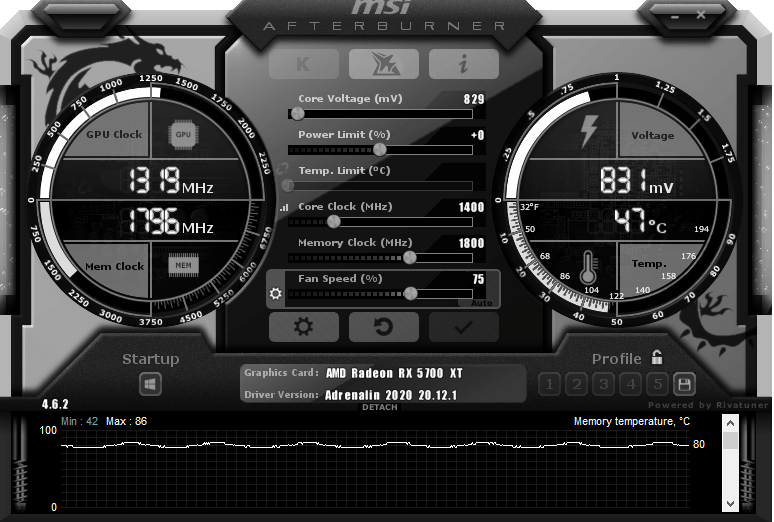Click the Max : 86 graph value
The height and width of the screenshot is (522, 774).
point(126,421)
